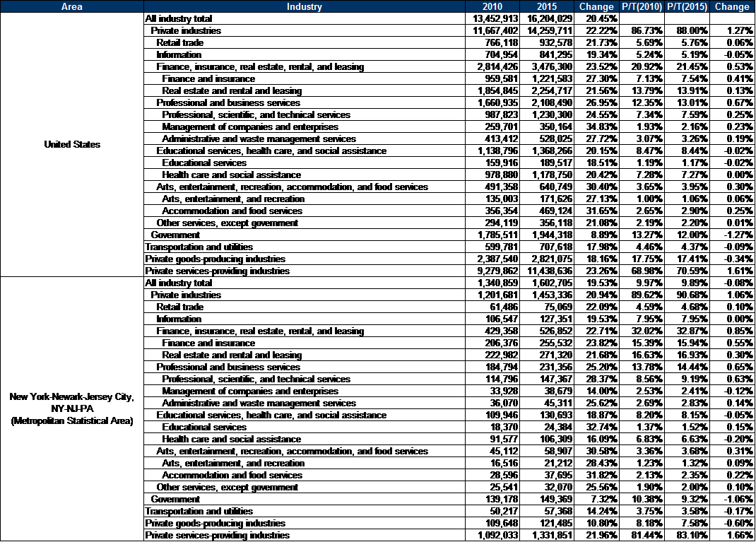Click the New York total 1,340,859
This screenshot has height=542, width=756.
[x=492, y=283]
